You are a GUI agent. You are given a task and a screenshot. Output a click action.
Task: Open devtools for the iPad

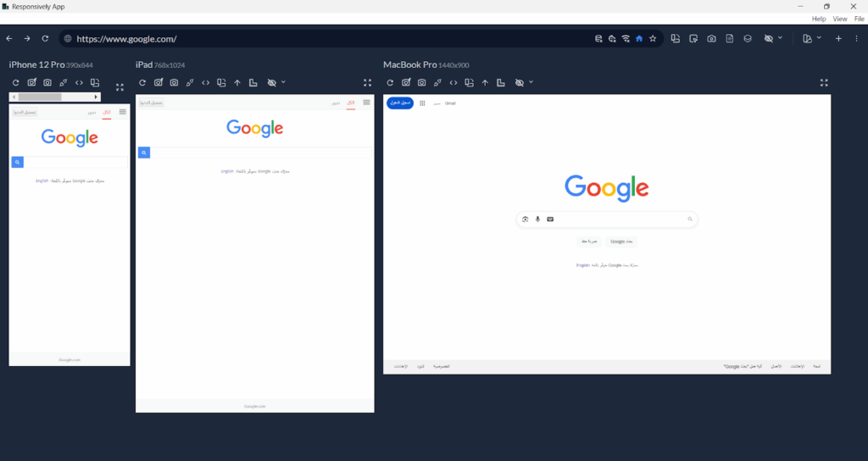pos(205,82)
